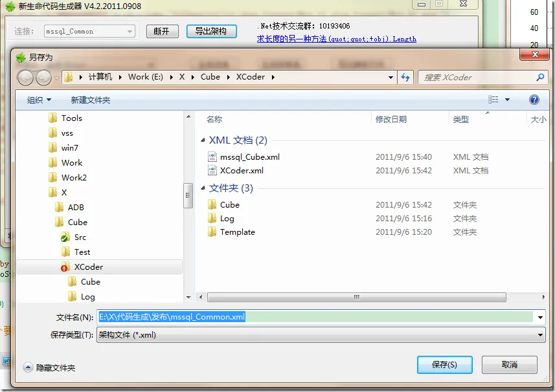Click 导出架构 button in main window
555x392 pixels.
pyautogui.click(x=211, y=31)
